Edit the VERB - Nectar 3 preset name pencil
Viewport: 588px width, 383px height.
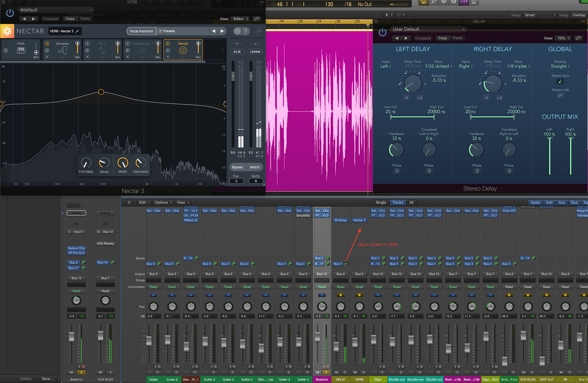point(77,31)
